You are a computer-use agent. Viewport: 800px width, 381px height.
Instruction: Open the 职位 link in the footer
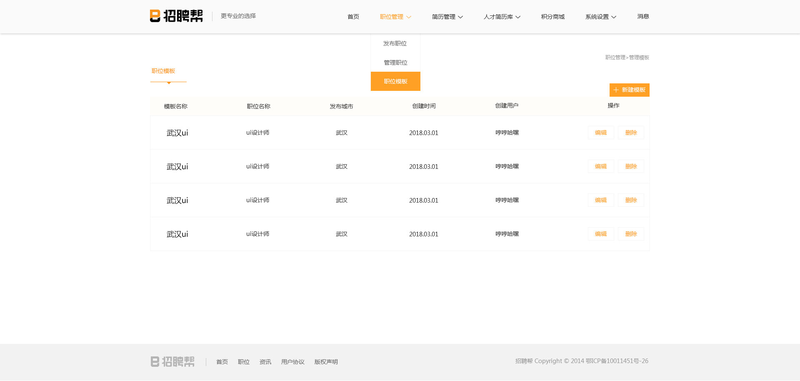pos(243,362)
